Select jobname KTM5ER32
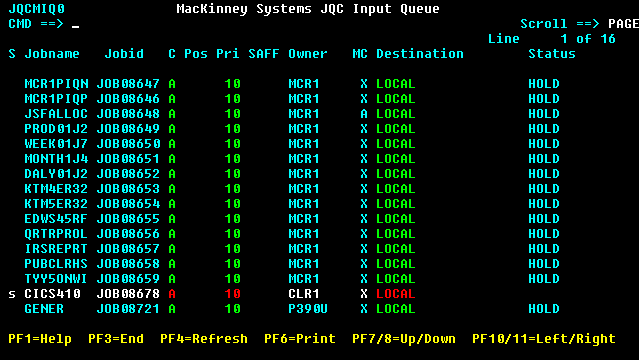The image size is (639, 360). [x=56, y=204]
